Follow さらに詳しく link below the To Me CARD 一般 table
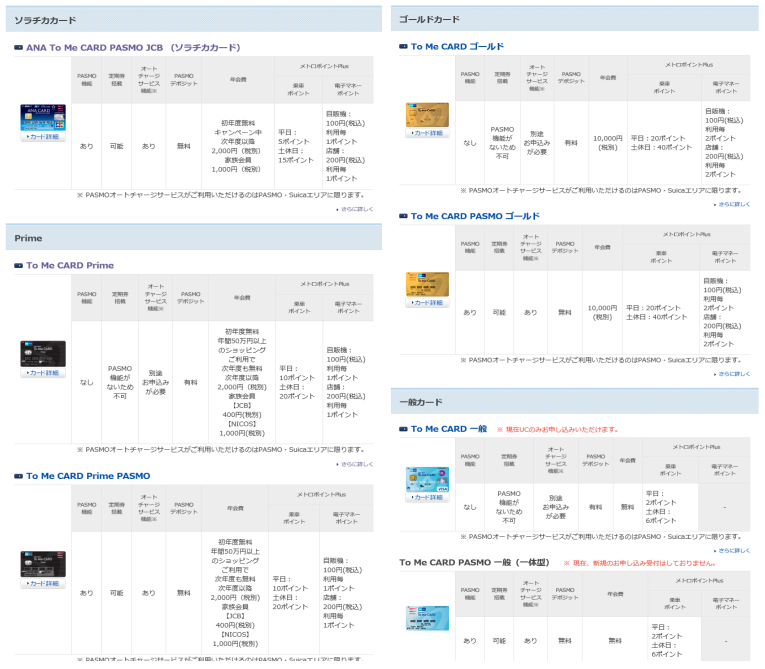Viewport: 765px width, 669px height. [x=732, y=550]
